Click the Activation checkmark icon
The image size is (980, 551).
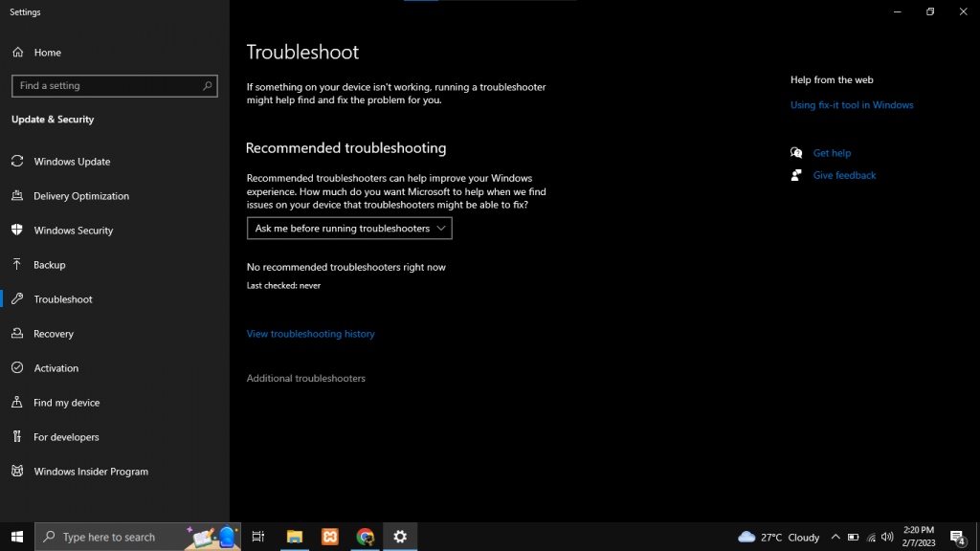pos(17,367)
